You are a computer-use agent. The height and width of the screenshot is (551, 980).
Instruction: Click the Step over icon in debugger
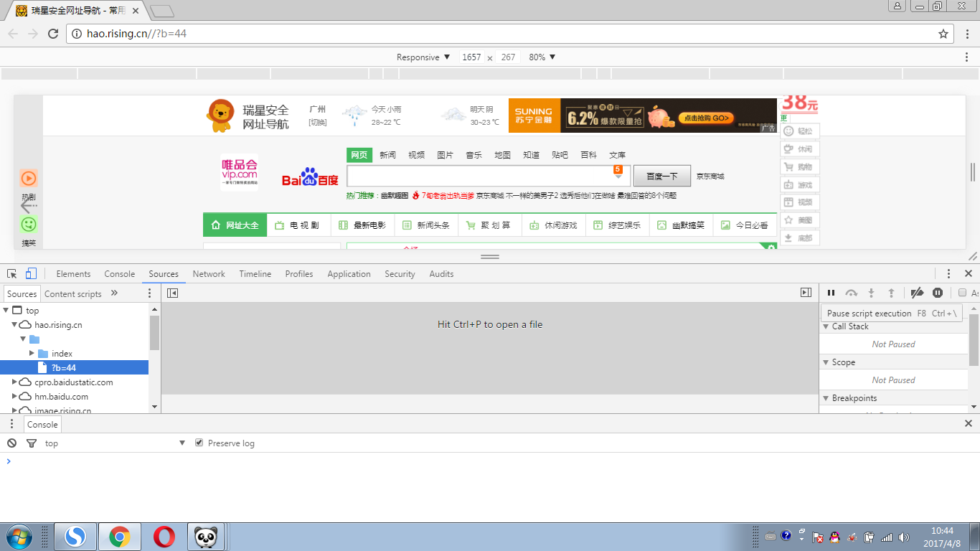click(x=852, y=293)
